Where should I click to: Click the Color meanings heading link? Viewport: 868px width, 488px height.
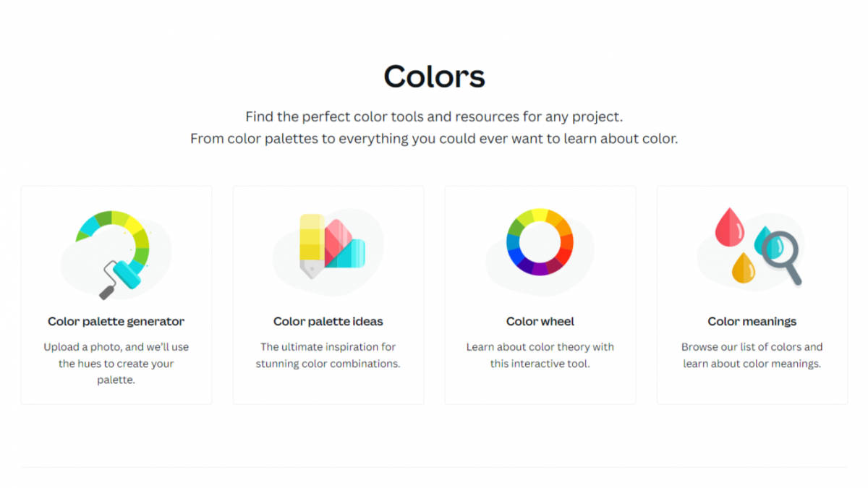pyautogui.click(x=752, y=321)
